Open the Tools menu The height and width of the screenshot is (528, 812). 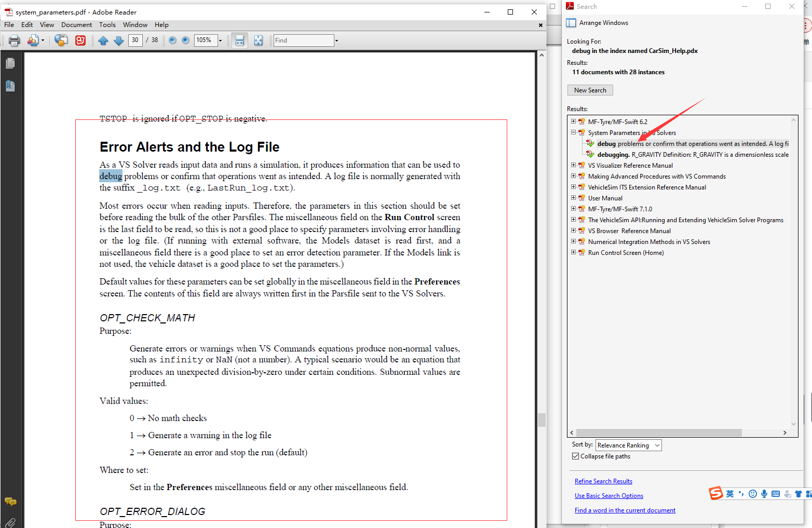[107, 25]
